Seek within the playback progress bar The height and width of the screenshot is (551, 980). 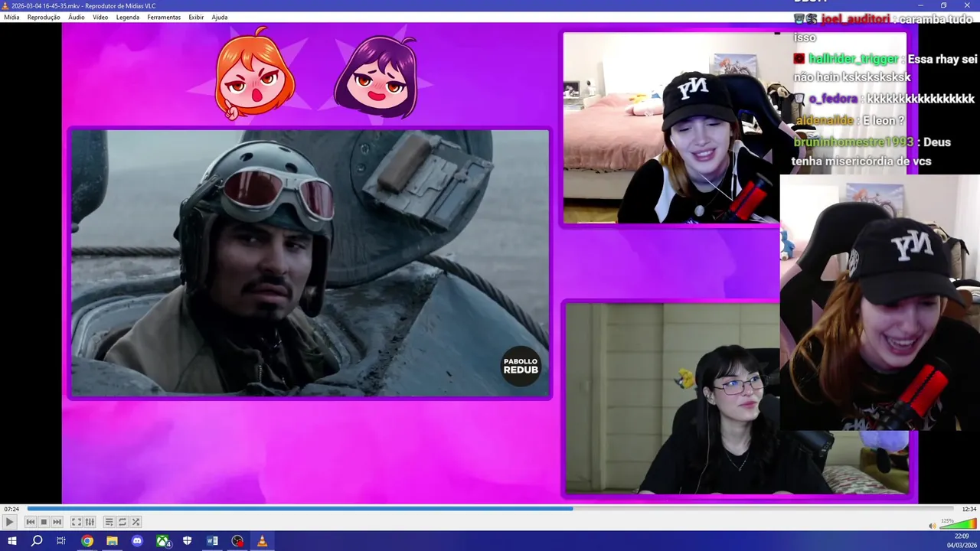tap(490, 509)
